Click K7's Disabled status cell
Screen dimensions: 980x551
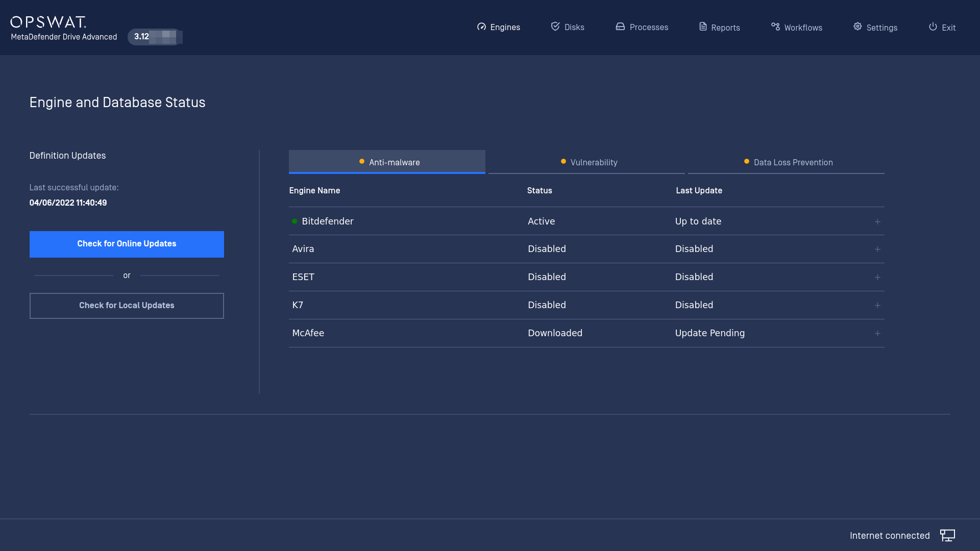(547, 305)
